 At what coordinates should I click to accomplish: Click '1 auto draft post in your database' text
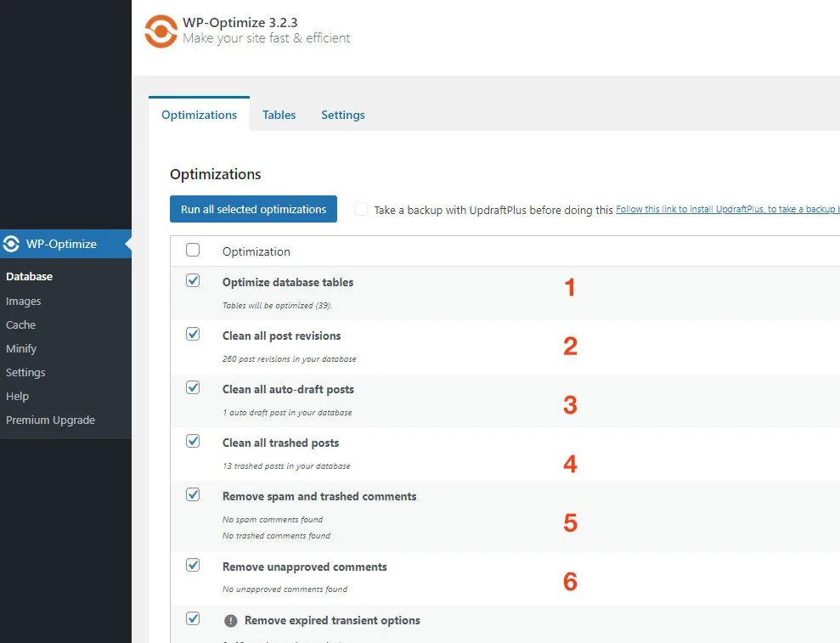pos(287,413)
